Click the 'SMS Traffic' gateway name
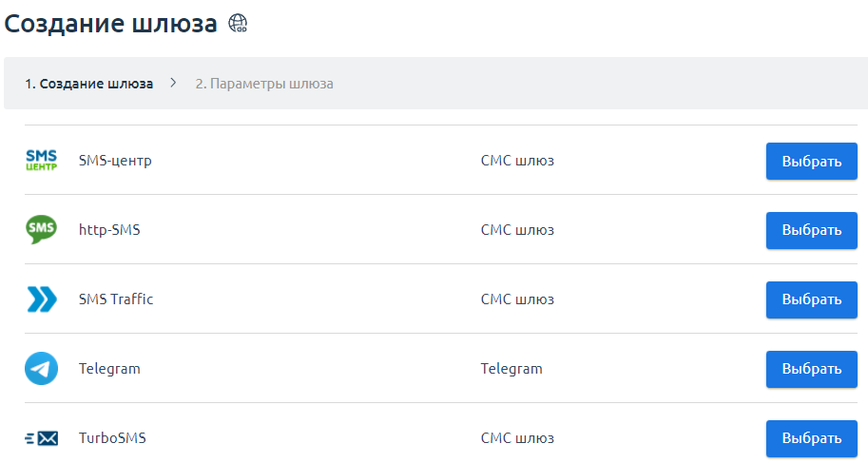 pyautogui.click(x=116, y=299)
